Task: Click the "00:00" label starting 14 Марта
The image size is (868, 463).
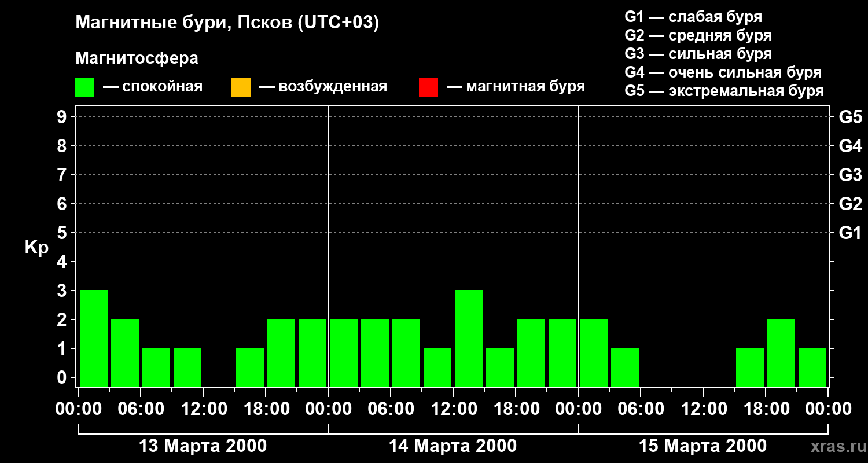Action: (x=328, y=409)
